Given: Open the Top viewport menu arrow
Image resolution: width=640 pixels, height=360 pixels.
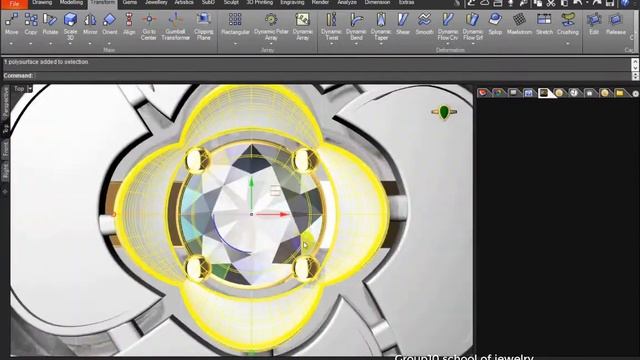Looking at the screenshot, I should (x=30, y=89).
